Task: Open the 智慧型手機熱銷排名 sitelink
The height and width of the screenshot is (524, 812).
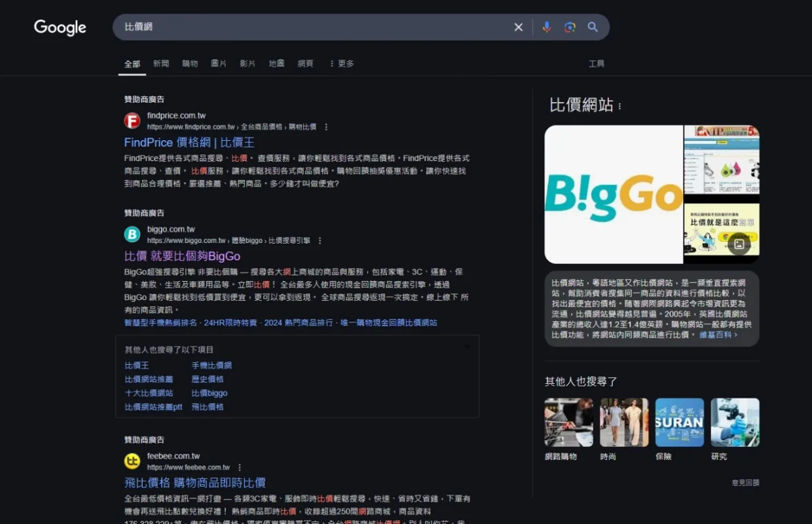Action: pos(161,323)
